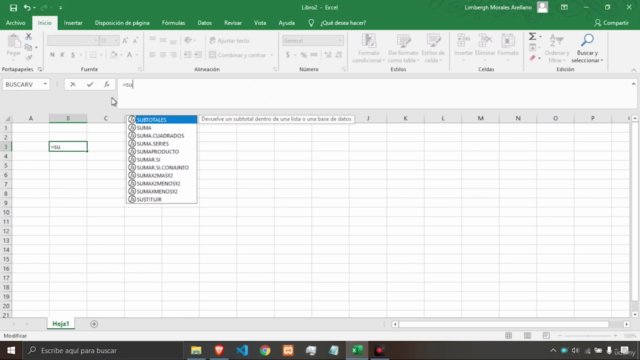640x360 pixels.
Task: Open the Insert Function fx dialog
Action: [107, 84]
